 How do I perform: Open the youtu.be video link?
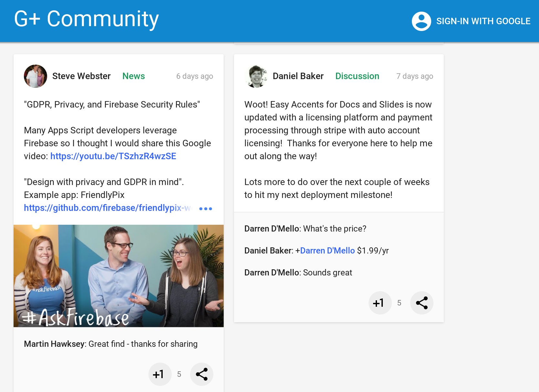click(x=113, y=156)
